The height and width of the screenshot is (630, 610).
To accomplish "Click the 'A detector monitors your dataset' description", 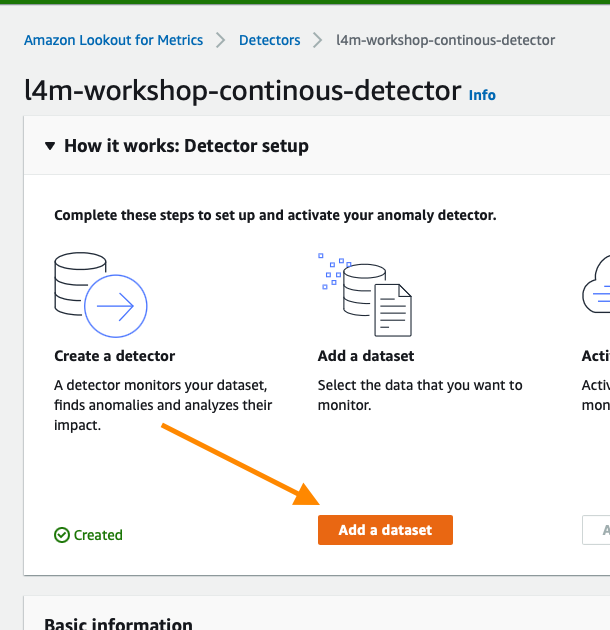I will tap(163, 405).
